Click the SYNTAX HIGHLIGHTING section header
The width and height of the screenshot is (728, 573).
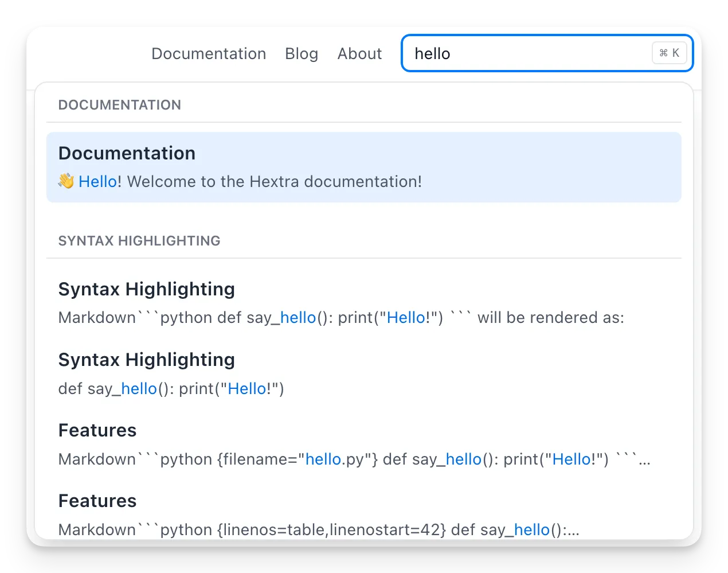coord(139,241)
